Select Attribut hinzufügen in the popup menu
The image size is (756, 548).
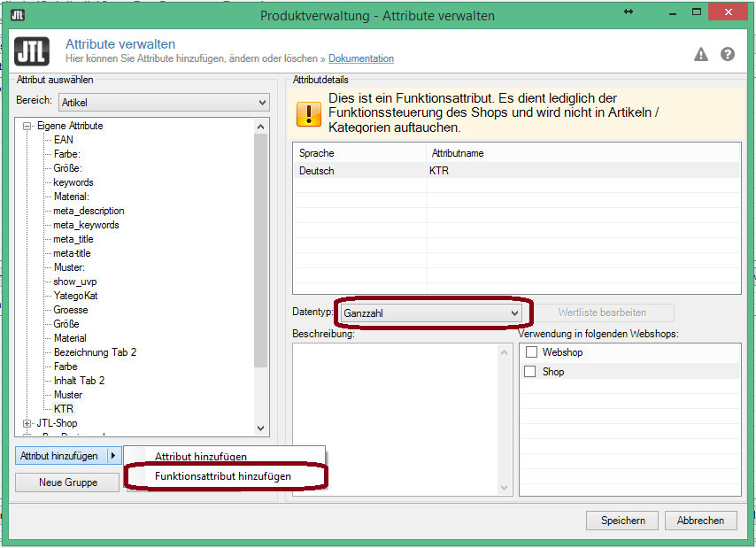click(201, 457)
